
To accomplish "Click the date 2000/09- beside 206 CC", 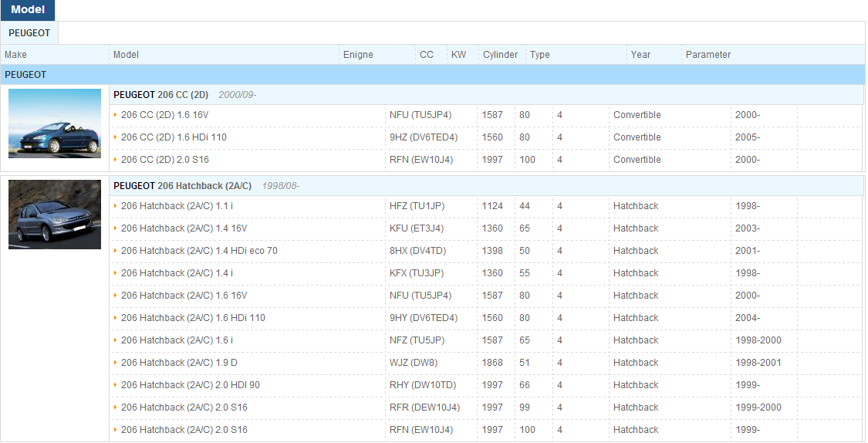I will (x=237, y=95).
